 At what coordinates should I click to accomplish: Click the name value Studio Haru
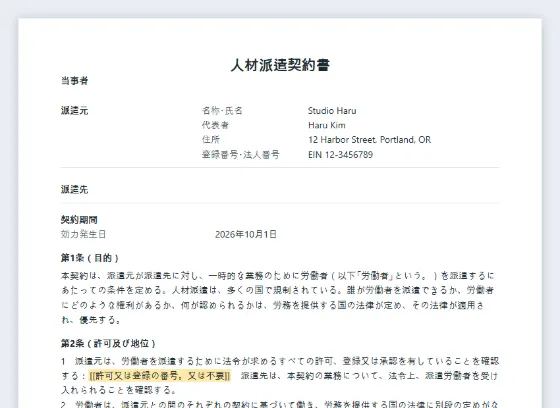[x=332, y=111]
